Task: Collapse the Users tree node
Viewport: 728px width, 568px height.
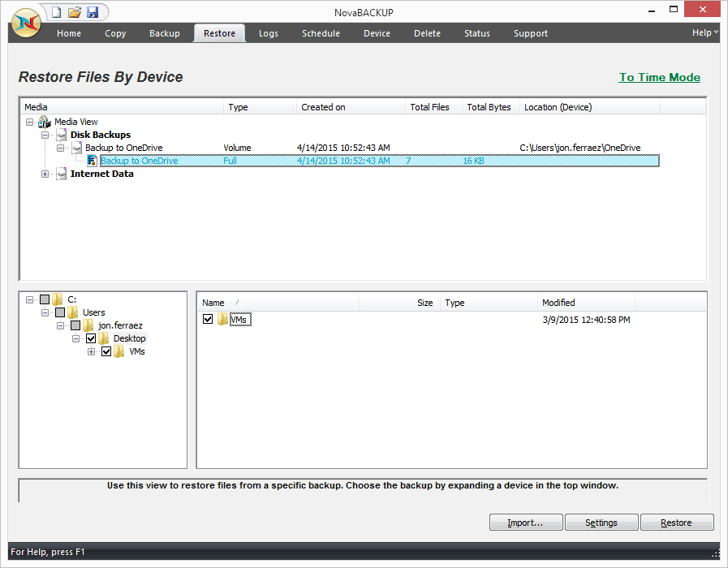Action: [45, 312]
